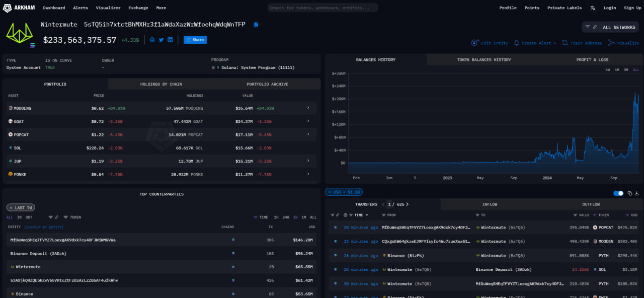Screen dimensions: 644x298
Task: Click the website globe icon
Action: click(152, 40)
